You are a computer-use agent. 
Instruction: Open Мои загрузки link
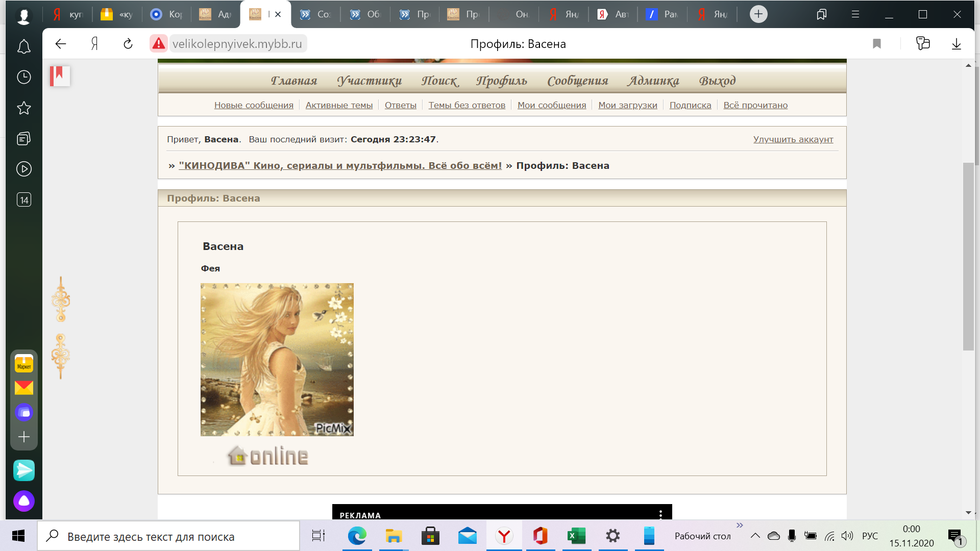tap(628, 105)
